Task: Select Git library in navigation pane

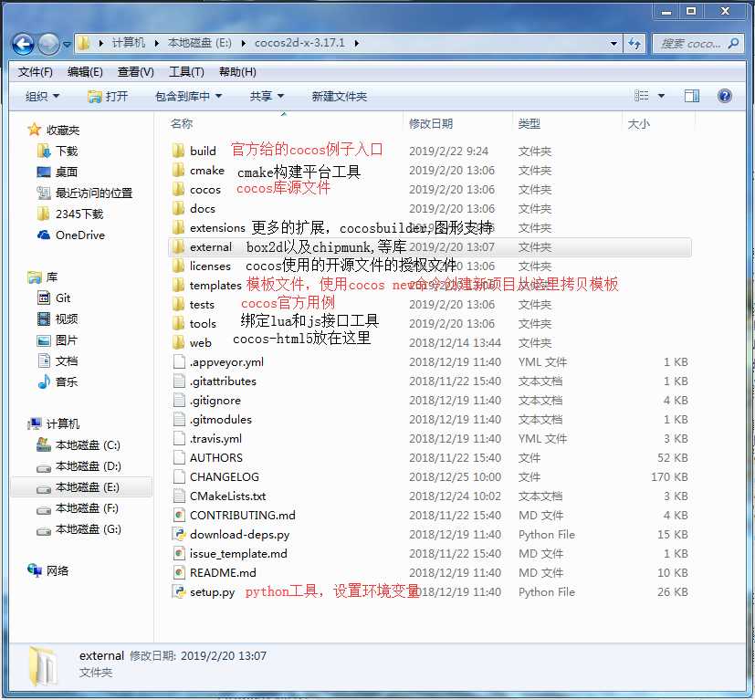Action: point(55,298)
